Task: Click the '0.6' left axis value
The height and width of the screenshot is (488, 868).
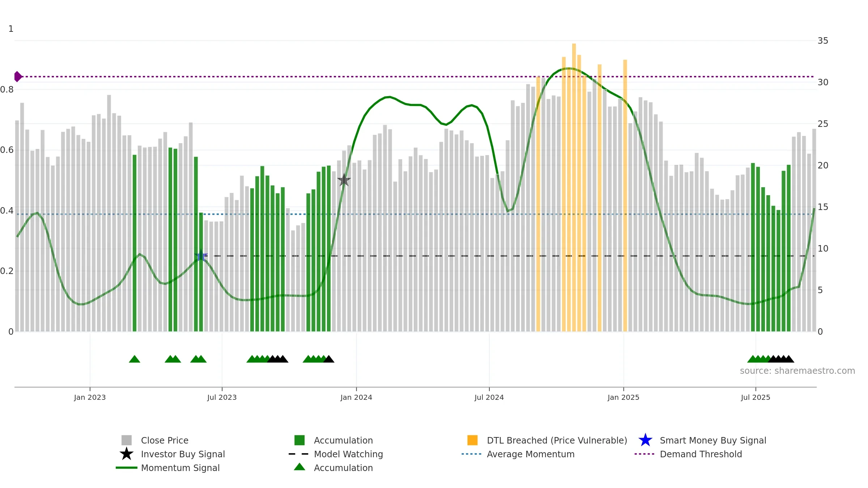Action: (x=7, y=150)
